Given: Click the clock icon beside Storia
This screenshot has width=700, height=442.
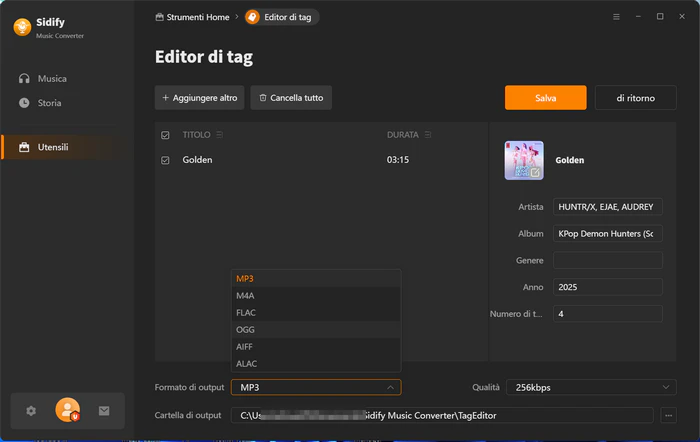Looking at the screenshot, I should click(24, 103).
